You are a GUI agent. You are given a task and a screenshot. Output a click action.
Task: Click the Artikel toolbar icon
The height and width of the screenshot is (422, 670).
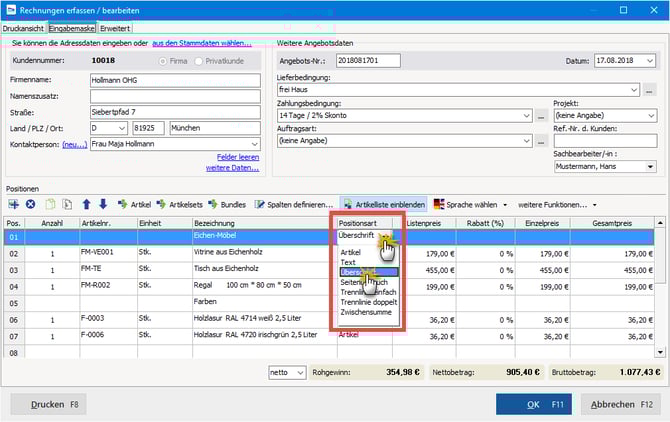[134, 204]
